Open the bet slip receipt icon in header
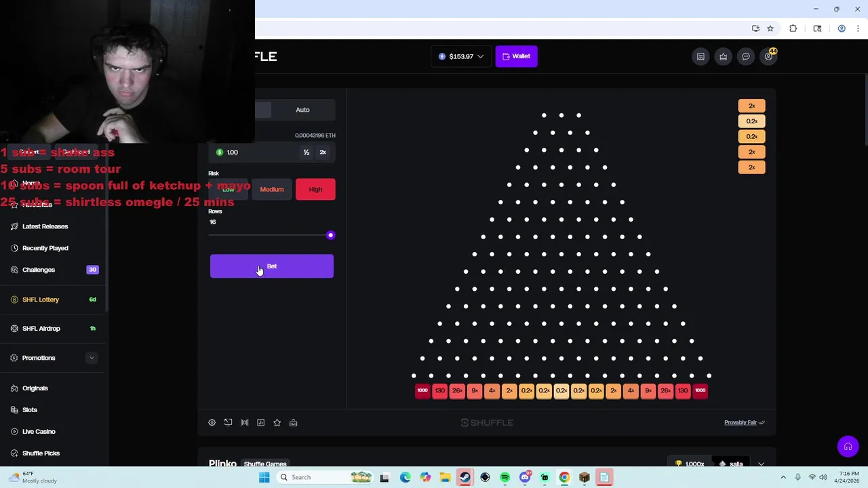Screen dimensions: 868x488 (x=701, y=56)
